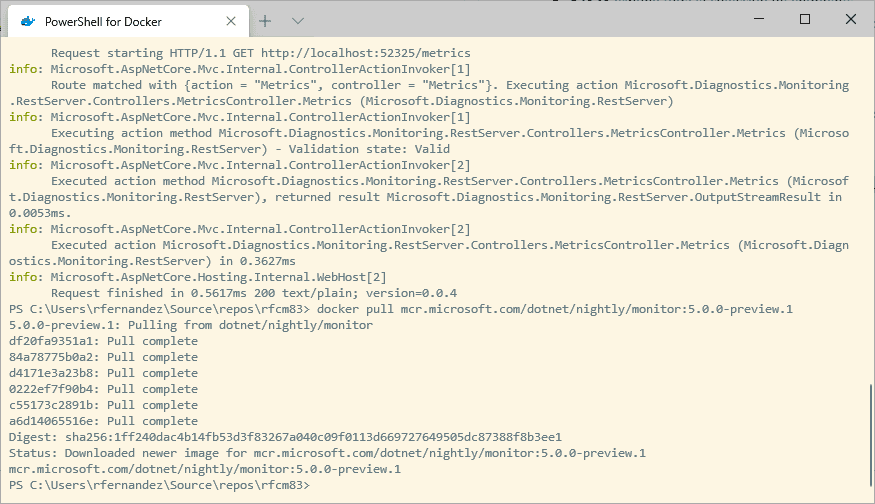The height and width of the screenshot is (504, 875).
Task: Click the terminal vertical scrollbar thumb
Action: [x=870, y=435]
